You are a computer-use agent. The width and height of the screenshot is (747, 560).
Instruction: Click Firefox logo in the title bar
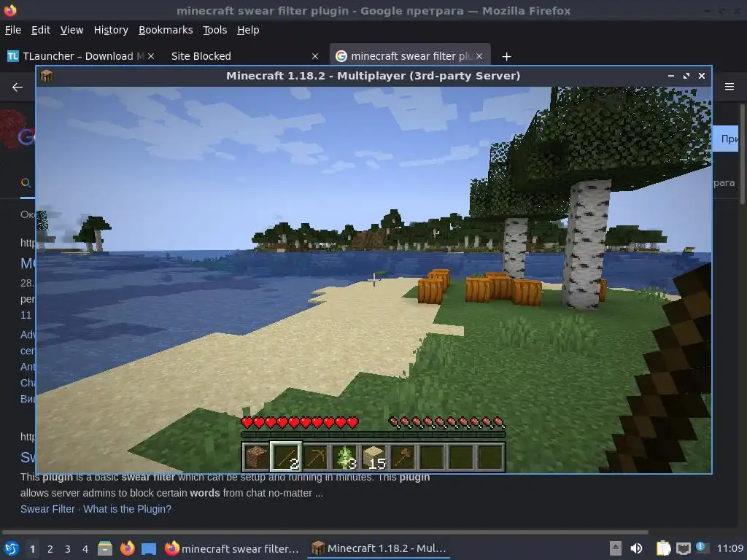(x=10, y=10)
